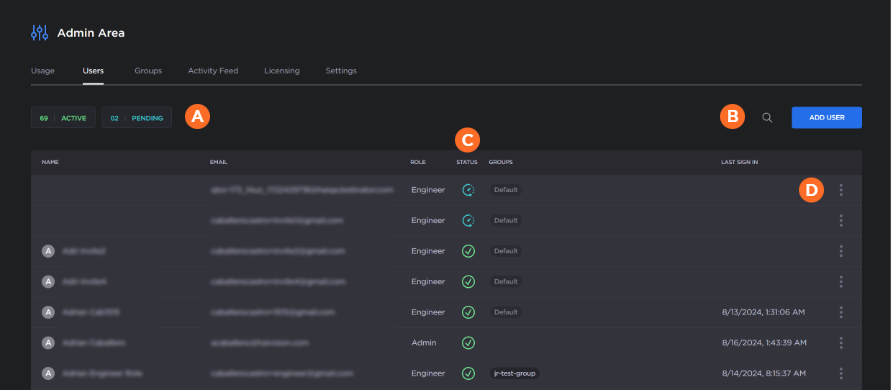Go to the Licensing tab
Screen dimensions: 891x390
pos(282,71)
